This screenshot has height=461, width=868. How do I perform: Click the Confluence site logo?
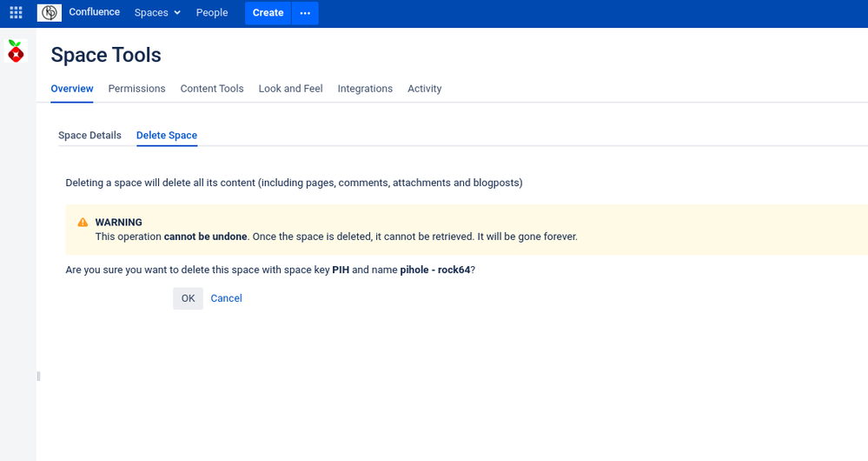50,12
